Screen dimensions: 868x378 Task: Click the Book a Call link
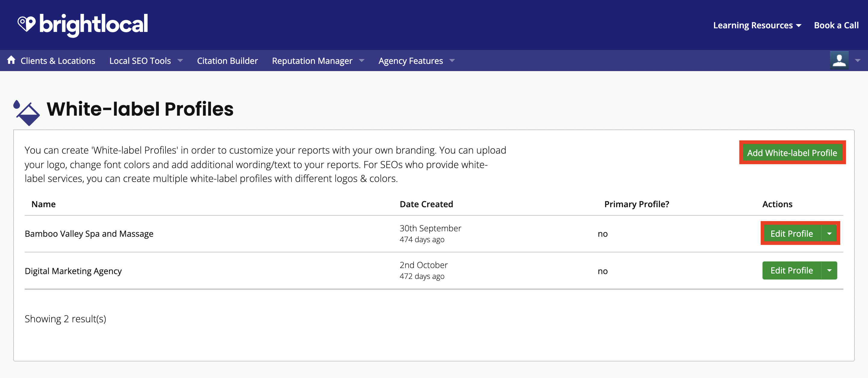pos(836,25)
